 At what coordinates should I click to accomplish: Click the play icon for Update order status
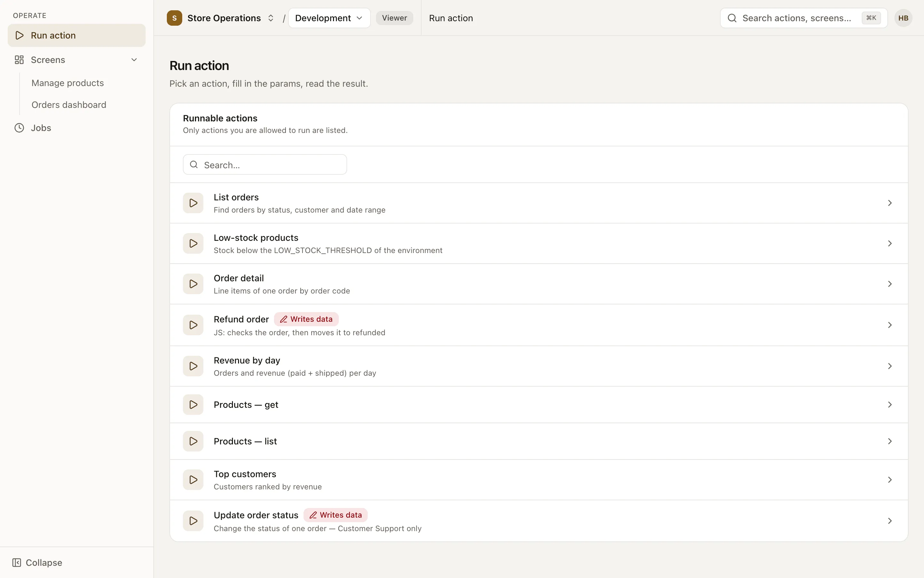coord(193,521)
